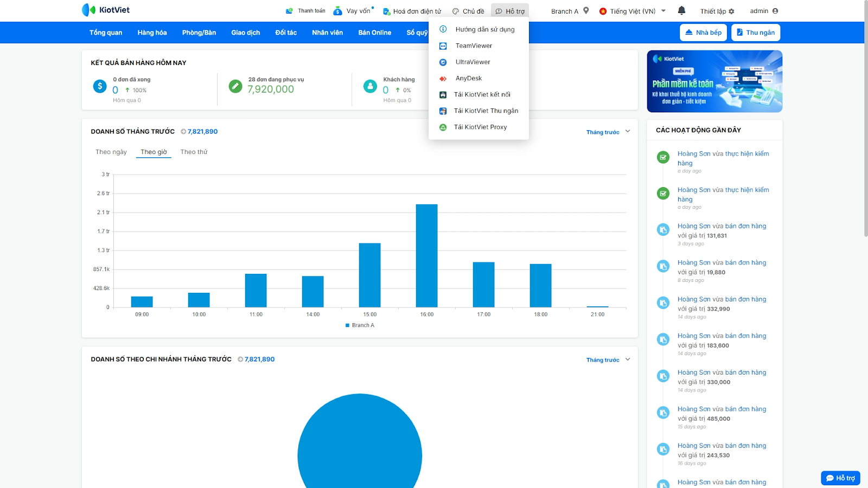The width and height of the screenshot is (868, 488).
Task: Open the admin user account icon
Action: click(x=775, y=11)
